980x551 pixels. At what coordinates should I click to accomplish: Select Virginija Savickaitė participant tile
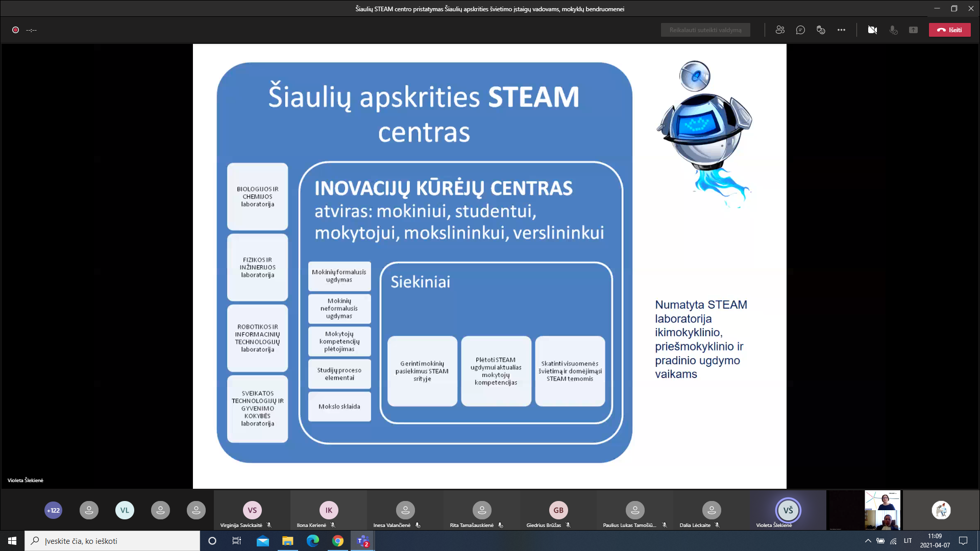coord(252,510)
